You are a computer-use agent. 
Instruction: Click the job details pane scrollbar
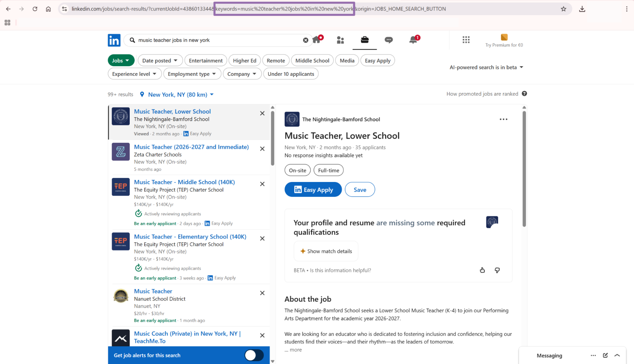coord(524,169)
